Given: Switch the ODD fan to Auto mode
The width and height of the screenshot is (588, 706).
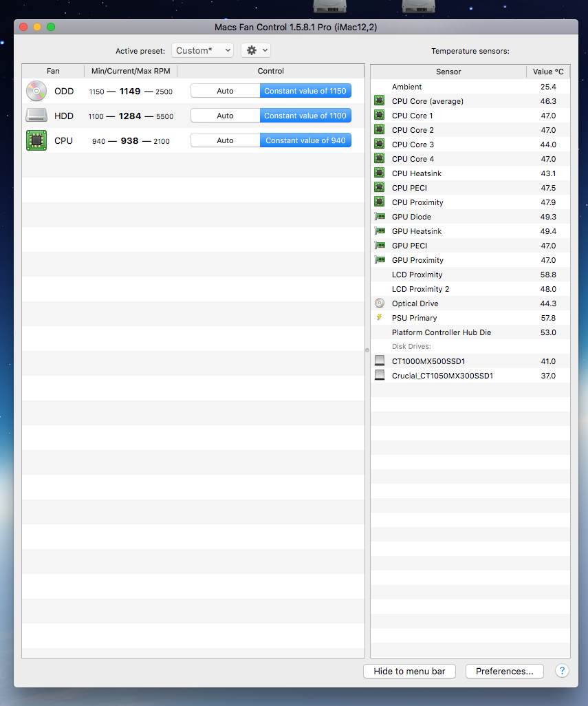Looking at the screenshot, I should click(225, 90).
